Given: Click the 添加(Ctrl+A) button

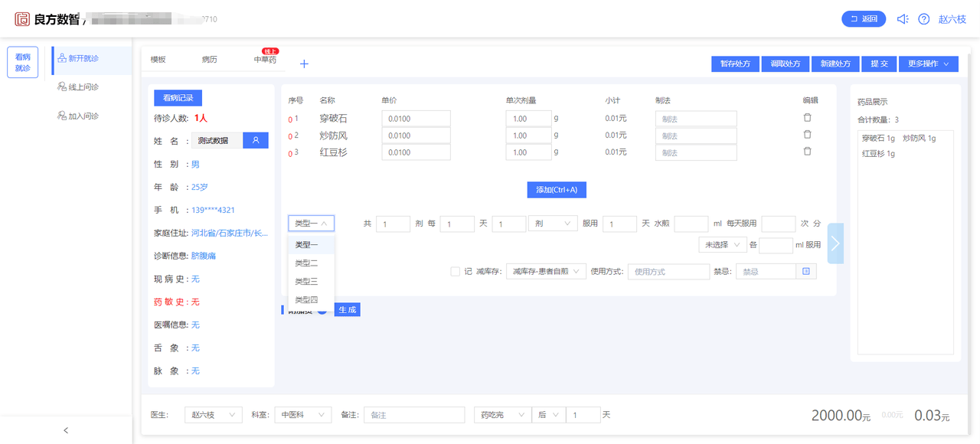Looking at the screenshot, I should (557, 190).
